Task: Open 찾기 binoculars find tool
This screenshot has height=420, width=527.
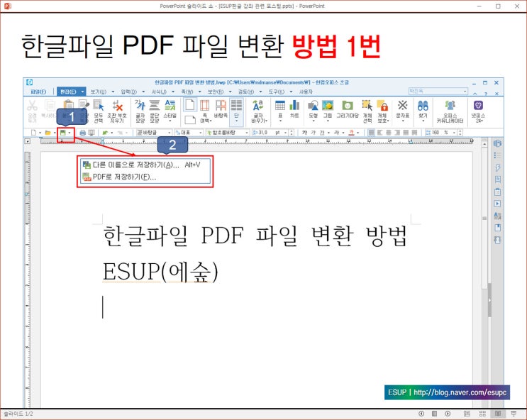Action: (423, 109)
